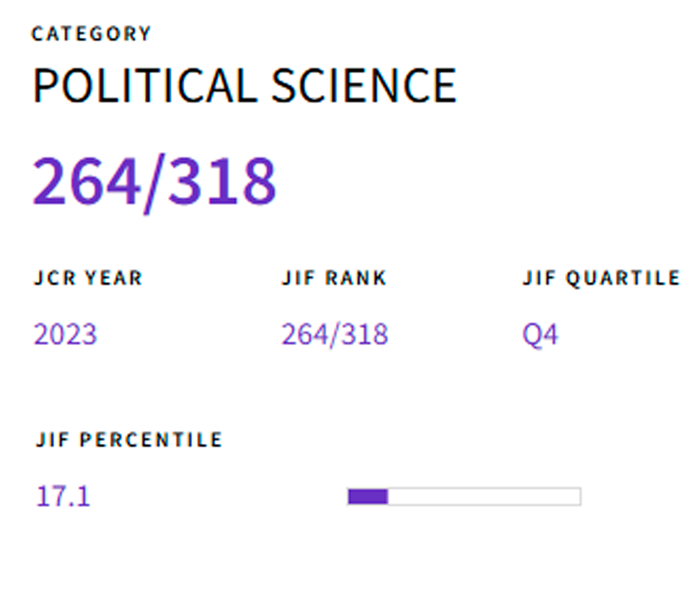Click the word QUARTILE in JIF QUARTILE header

623,278
